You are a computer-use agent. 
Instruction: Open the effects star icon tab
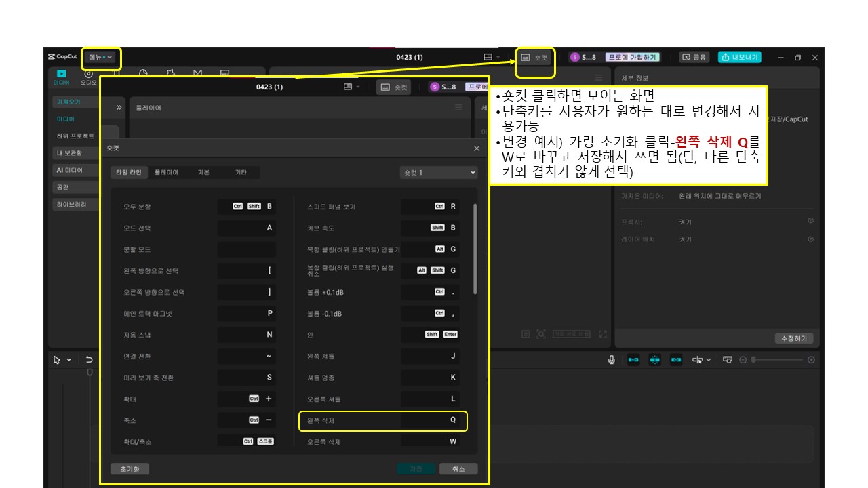170,73
